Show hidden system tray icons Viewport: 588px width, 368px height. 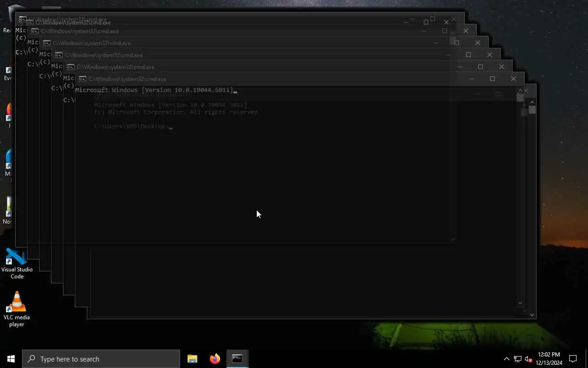[507, 359]
